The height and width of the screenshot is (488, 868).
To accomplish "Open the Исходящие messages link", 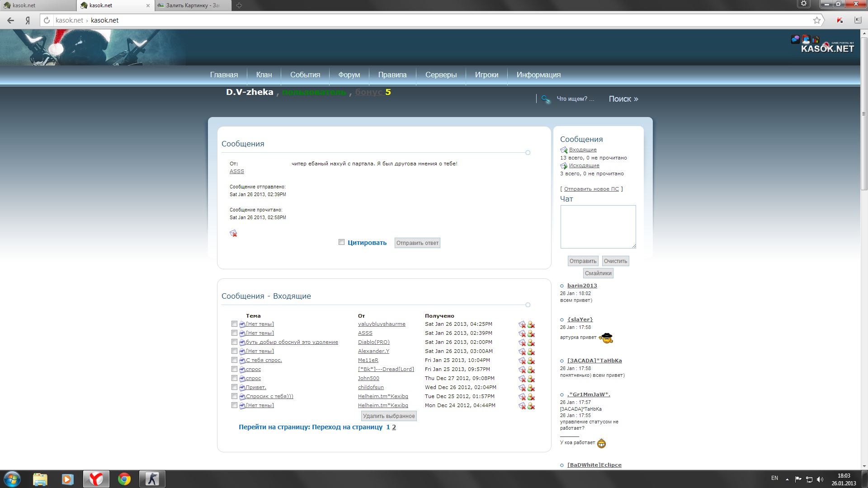I will tap(584, 166).
